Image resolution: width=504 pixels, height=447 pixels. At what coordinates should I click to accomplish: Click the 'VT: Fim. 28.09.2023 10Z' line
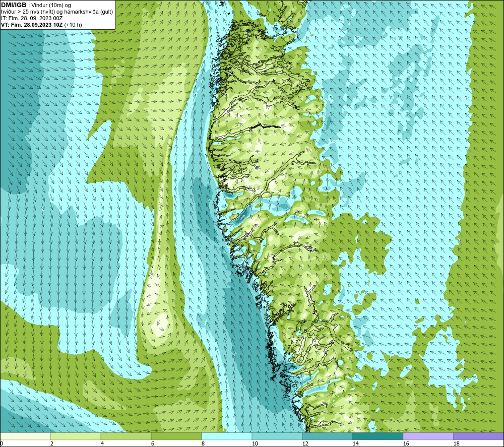(32, 25)
